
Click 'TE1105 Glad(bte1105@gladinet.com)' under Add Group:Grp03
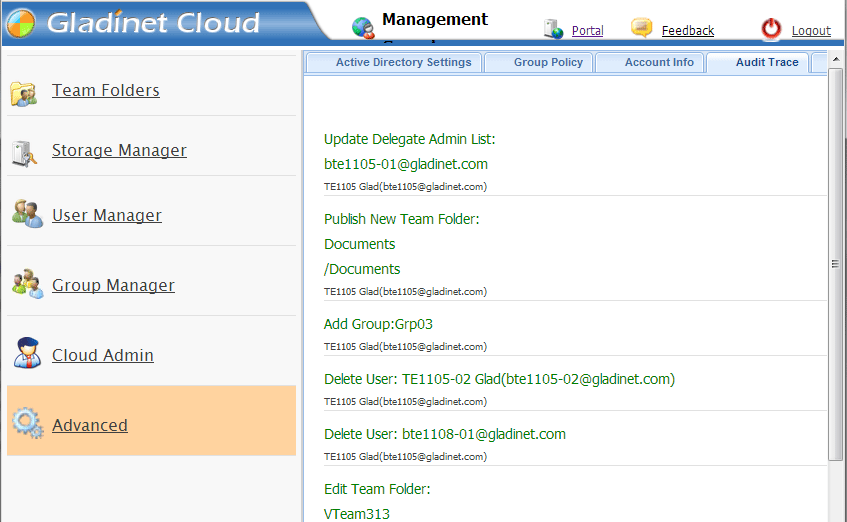[x=405, y=346]
